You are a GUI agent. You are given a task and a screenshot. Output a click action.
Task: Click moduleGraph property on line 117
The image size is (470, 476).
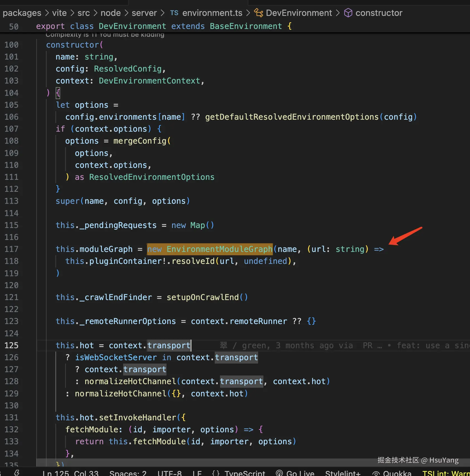pos(106,249)
